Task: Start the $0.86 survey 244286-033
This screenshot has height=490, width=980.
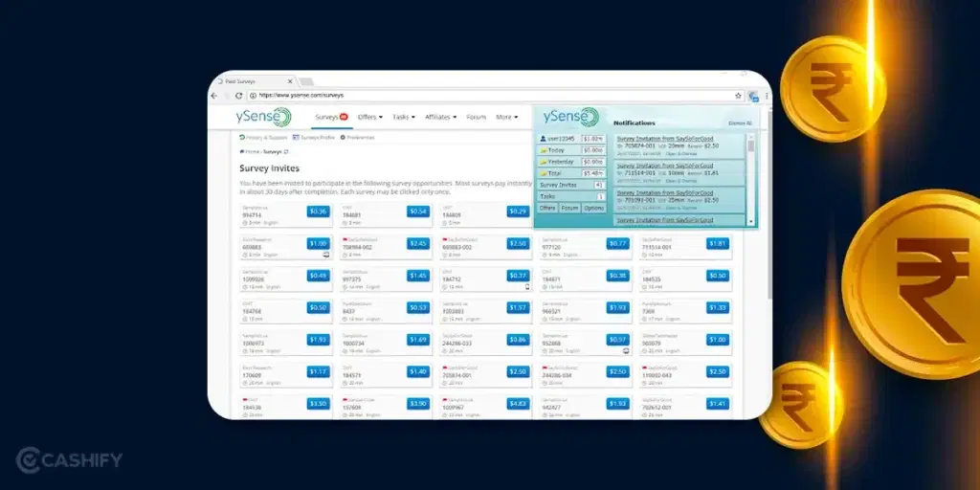Action: (x=518, y=340)
